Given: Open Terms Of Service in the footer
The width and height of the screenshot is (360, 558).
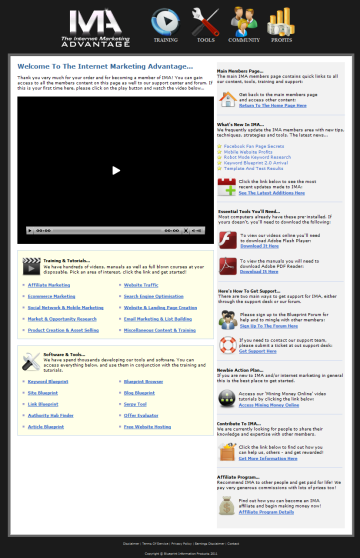Looking at the screenshot, I should click(155, 544).
